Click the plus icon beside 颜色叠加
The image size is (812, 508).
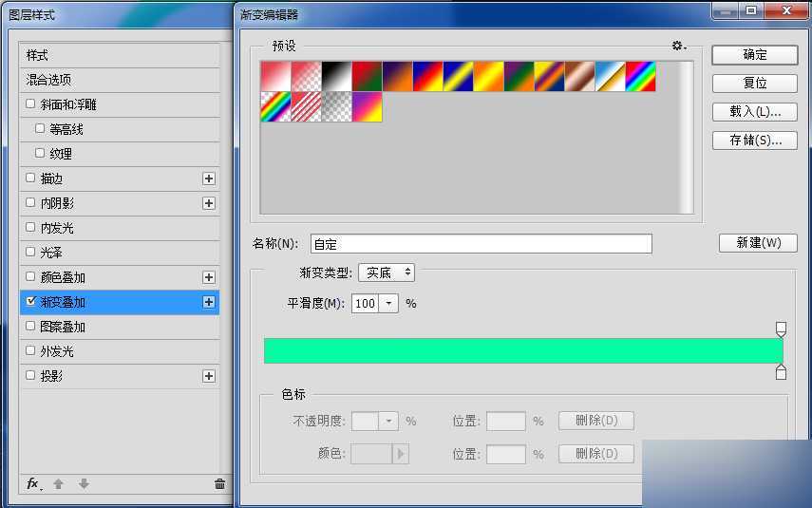(209, 277)
